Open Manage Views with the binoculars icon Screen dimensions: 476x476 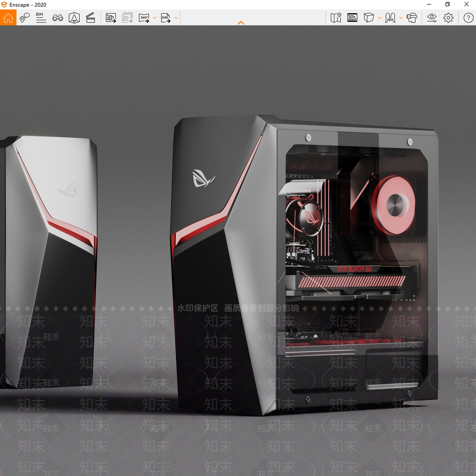coord(57,18)
